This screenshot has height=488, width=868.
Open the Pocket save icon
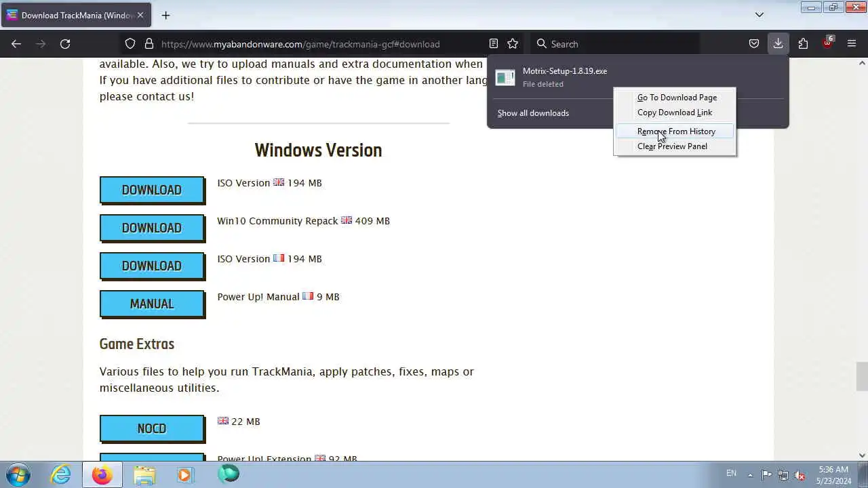tap(754, 43)
